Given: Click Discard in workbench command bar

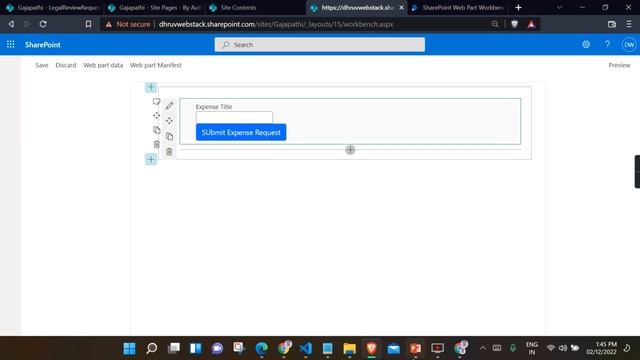Looking at the screenshot, I should (x=66, y=65).
